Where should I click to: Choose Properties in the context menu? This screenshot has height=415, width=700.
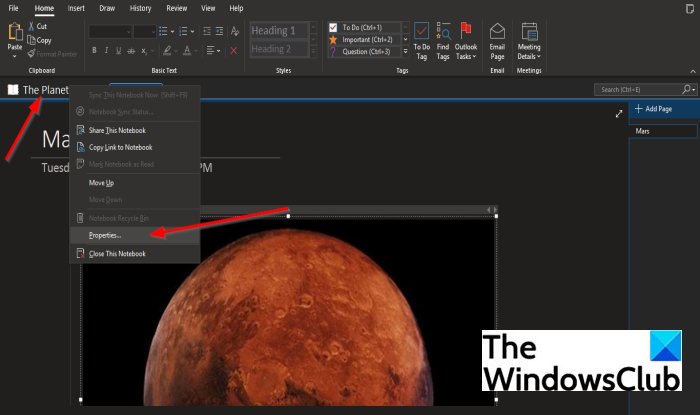tap(105, 235)
